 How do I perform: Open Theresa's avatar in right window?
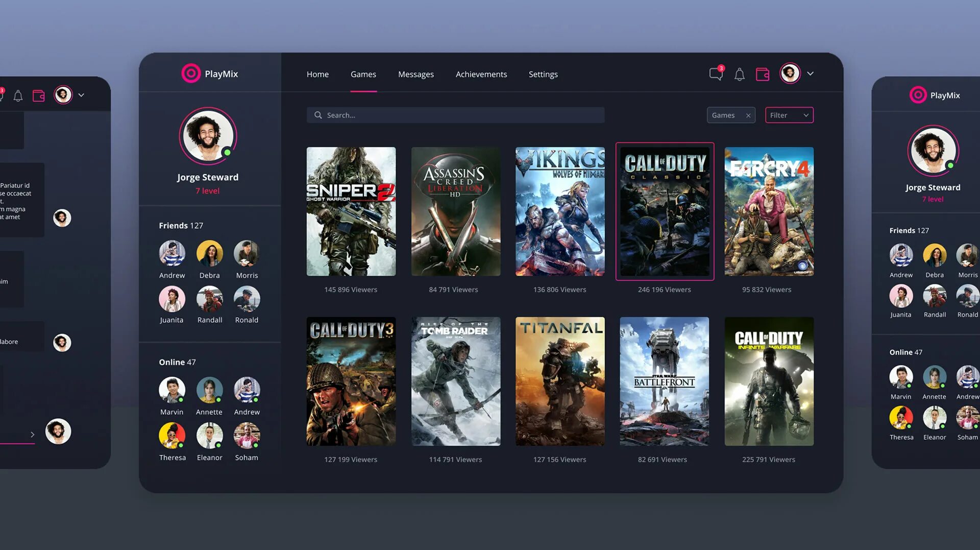(x=901, y=418)
